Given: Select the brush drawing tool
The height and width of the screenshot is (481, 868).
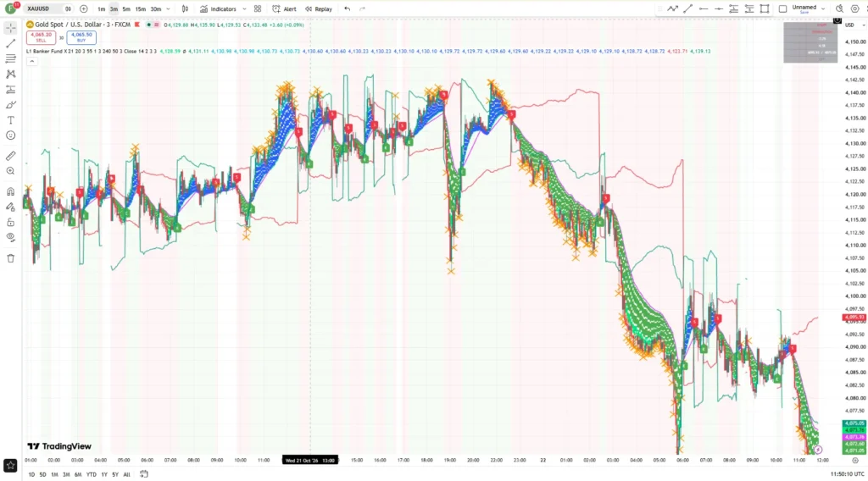Looking at the screenshot, I should [x=10, y=105].
